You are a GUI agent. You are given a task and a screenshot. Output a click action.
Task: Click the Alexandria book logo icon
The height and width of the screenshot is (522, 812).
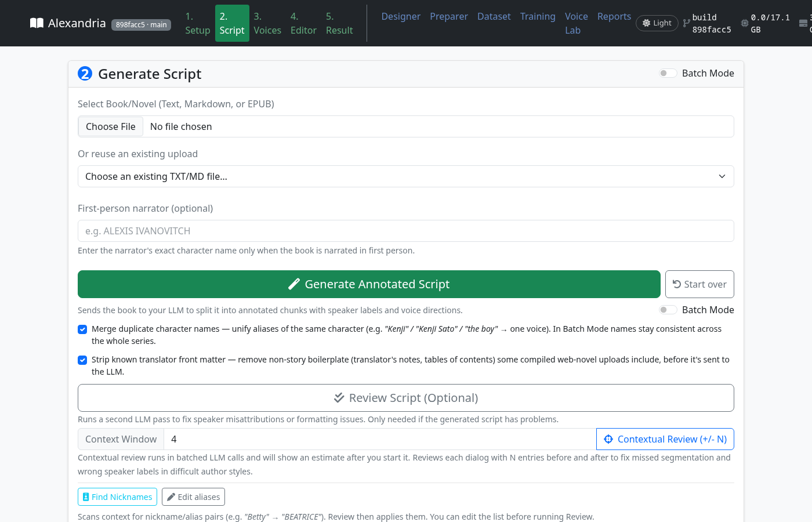(x=37, y=23)
